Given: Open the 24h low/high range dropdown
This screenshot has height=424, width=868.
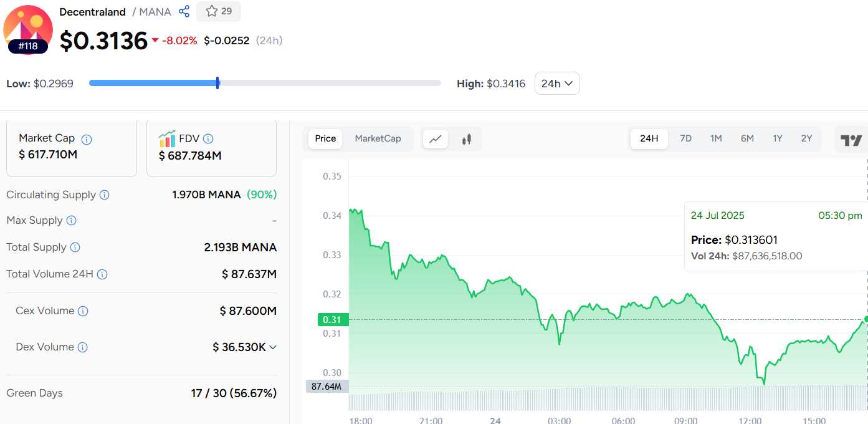Looking at the screenshot, I should (557, 84).
